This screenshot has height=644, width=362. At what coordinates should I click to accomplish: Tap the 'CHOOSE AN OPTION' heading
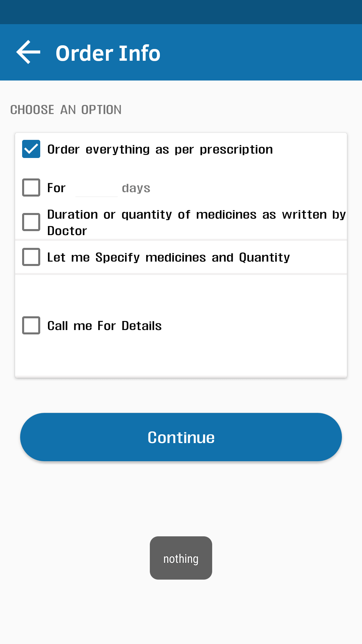66,110
